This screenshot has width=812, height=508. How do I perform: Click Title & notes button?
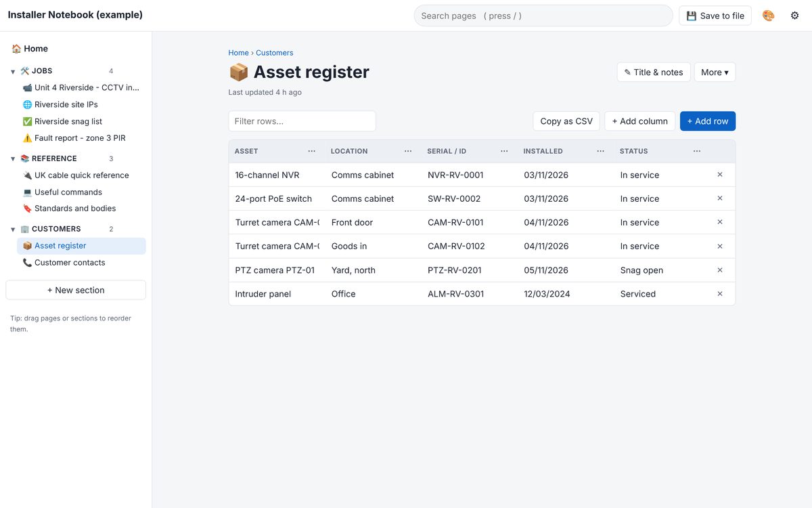tap(654, 72)
